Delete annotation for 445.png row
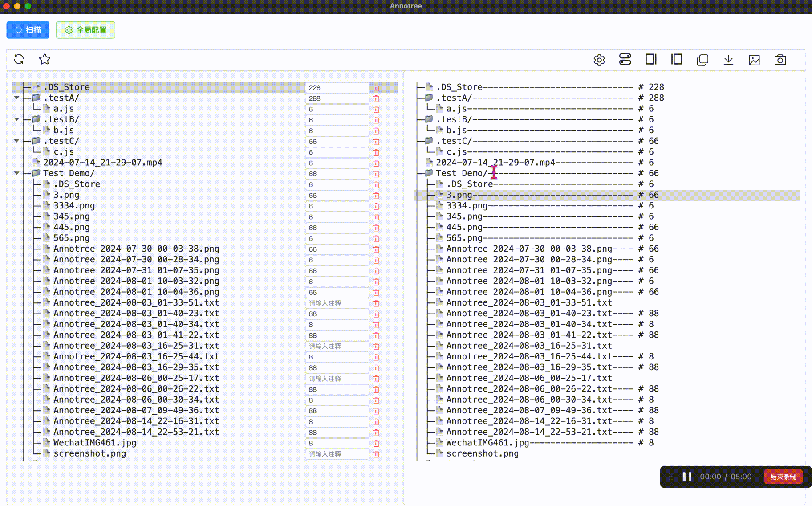The height and width of the screenshot is (506, 812). 376,228
